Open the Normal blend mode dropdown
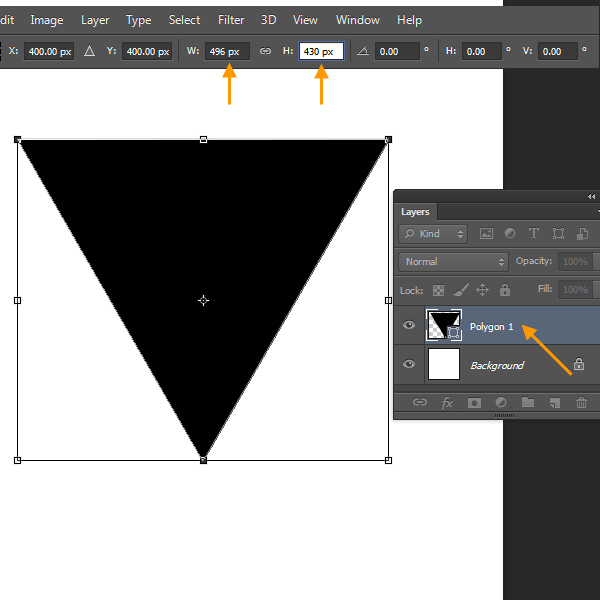 [x=453, y=262]
